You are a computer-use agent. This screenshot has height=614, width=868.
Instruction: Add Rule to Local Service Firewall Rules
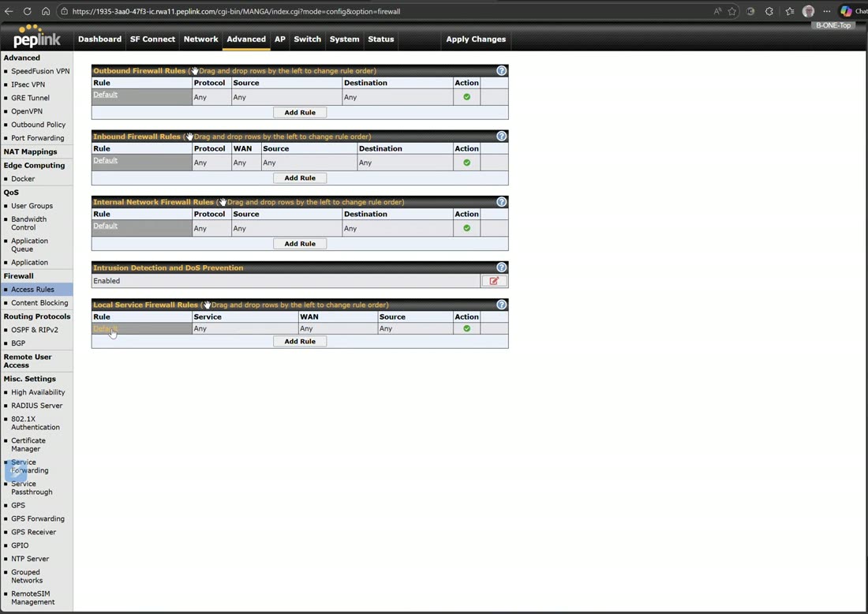click(x=300, y=342)
